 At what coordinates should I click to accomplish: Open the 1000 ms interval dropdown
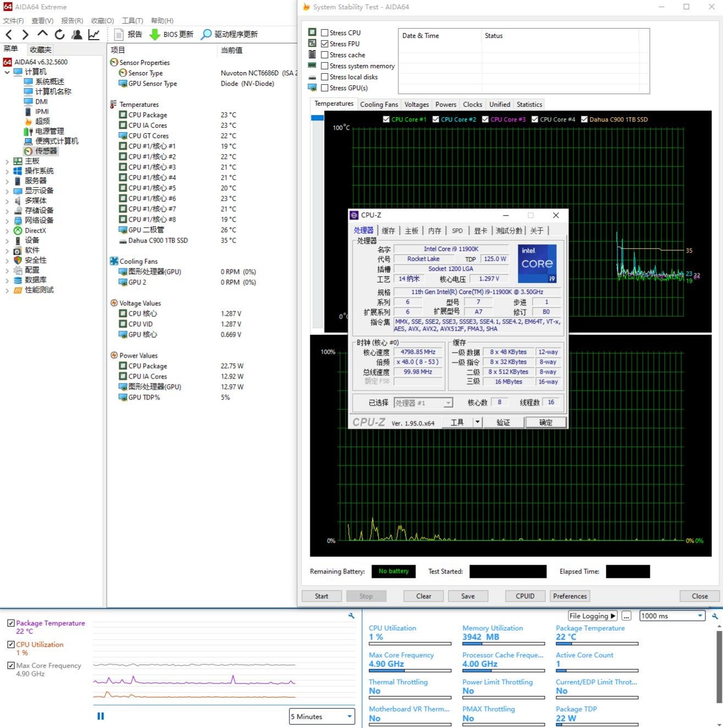tap(672, 616)
